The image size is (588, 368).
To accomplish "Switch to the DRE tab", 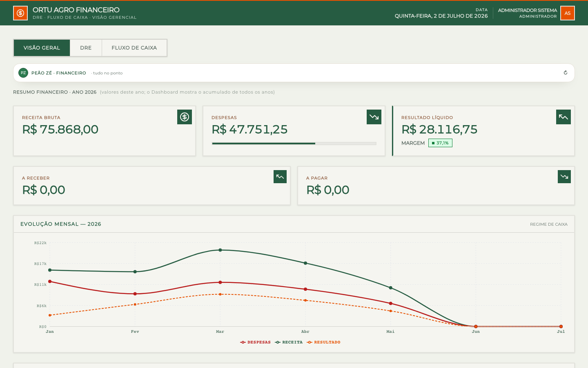I will click(x=86, y=48).
